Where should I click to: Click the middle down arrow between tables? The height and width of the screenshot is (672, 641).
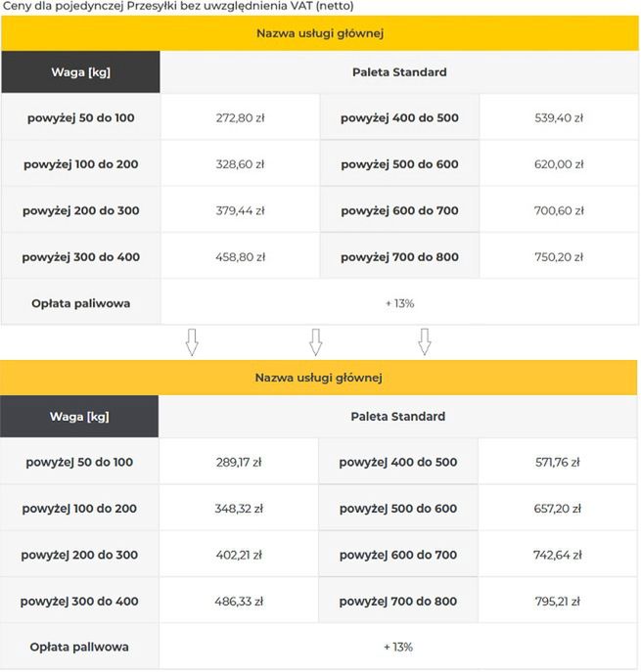[315, 341]
